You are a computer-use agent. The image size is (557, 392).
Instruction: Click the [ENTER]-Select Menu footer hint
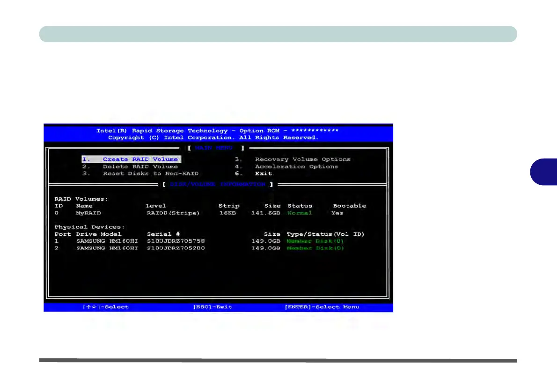(x=322, y=307)
